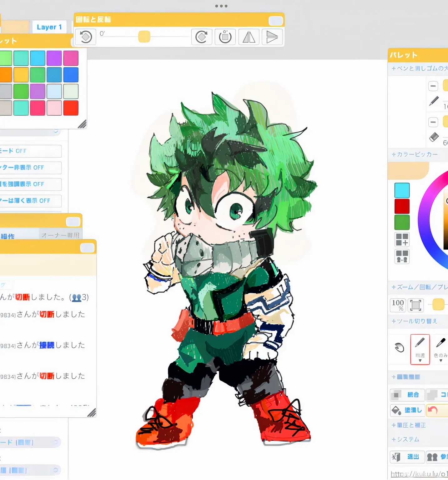Click the paint bucket fill button

(407, 410)
